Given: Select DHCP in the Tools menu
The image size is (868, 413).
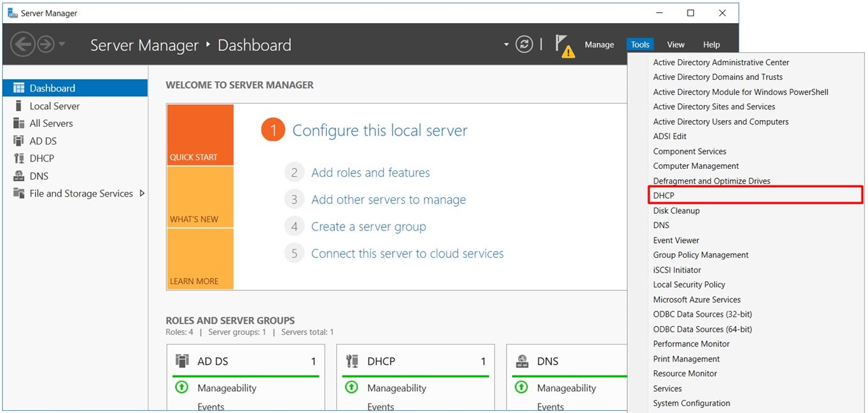Looking at the screenshot, I should click(x=756, y=195).
